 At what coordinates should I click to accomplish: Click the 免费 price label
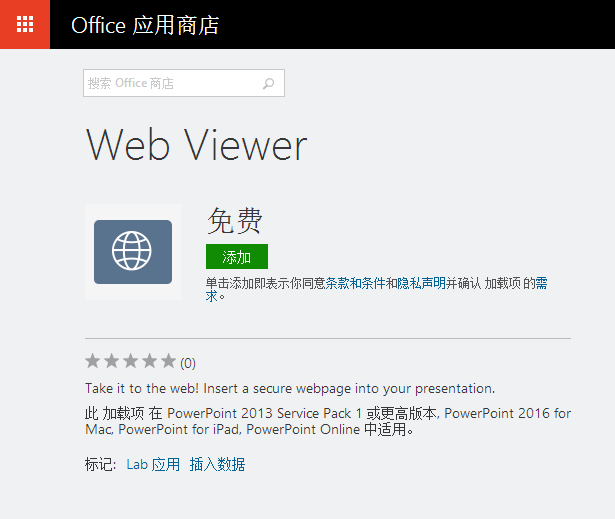tap(235, 221)
